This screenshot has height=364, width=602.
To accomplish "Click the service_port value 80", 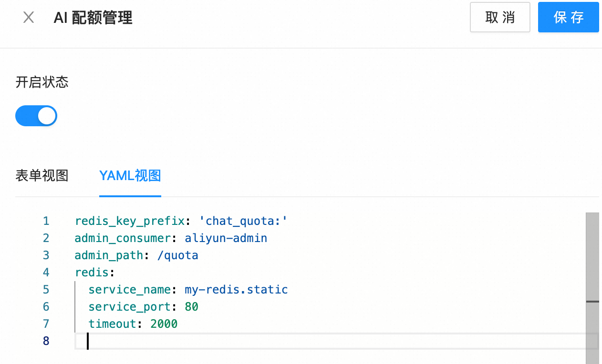I will 191,307.
